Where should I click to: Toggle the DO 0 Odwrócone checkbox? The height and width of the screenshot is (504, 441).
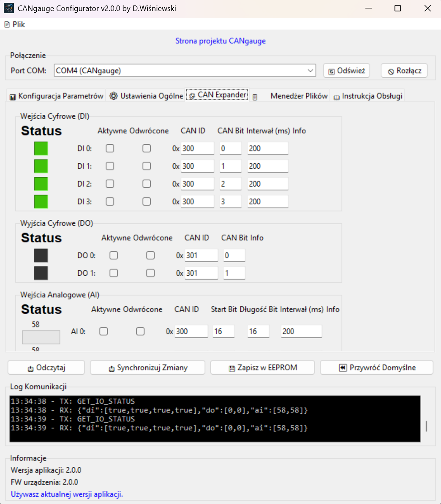(x=150, y=255)
